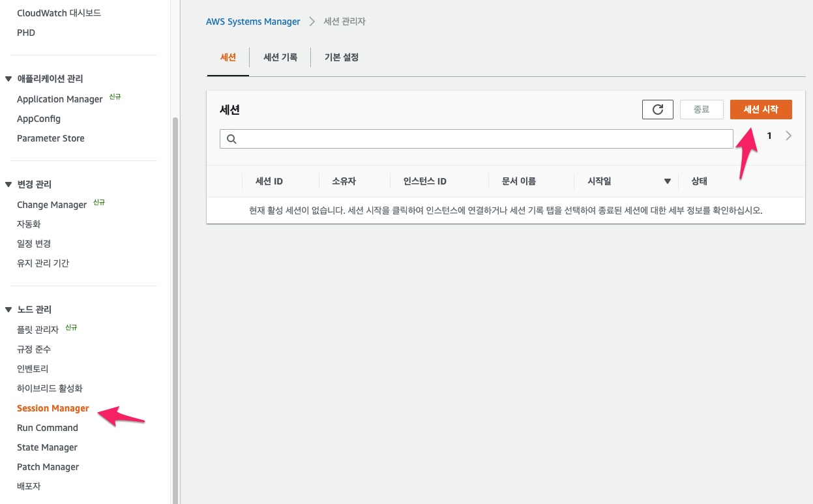Switch to the 세션 tab
The height and width of the screenshot is (504, 813).
(228, 57)
